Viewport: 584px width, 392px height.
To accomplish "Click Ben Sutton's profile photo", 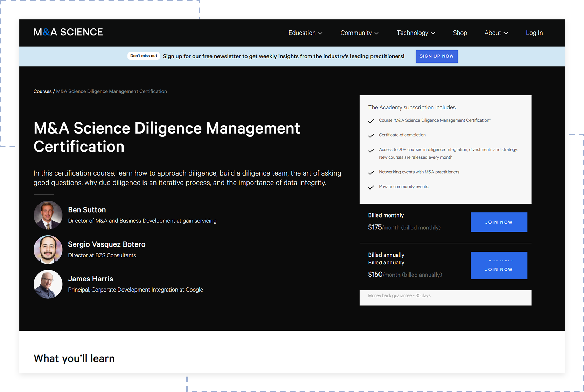I will (48, 215).
